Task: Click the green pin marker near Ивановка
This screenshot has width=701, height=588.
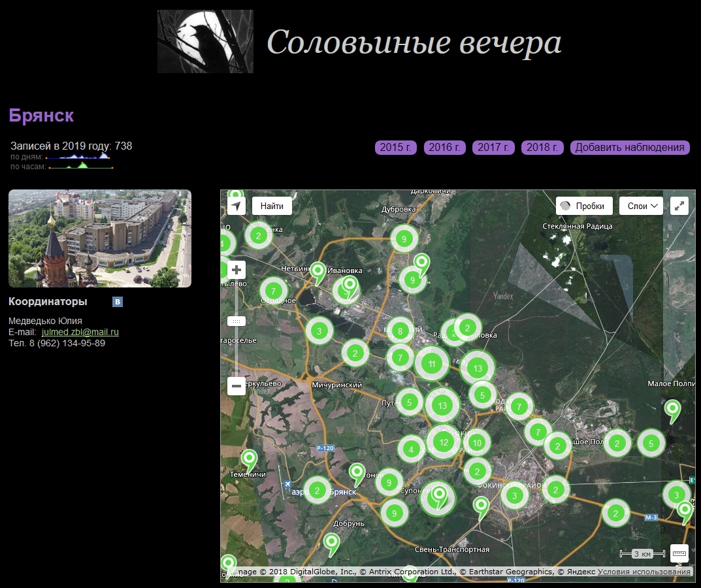Action: 318,270
